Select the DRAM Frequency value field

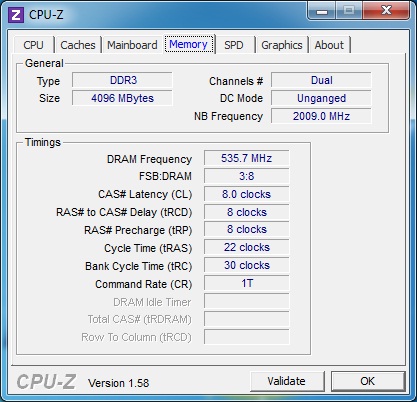point(246,158)
